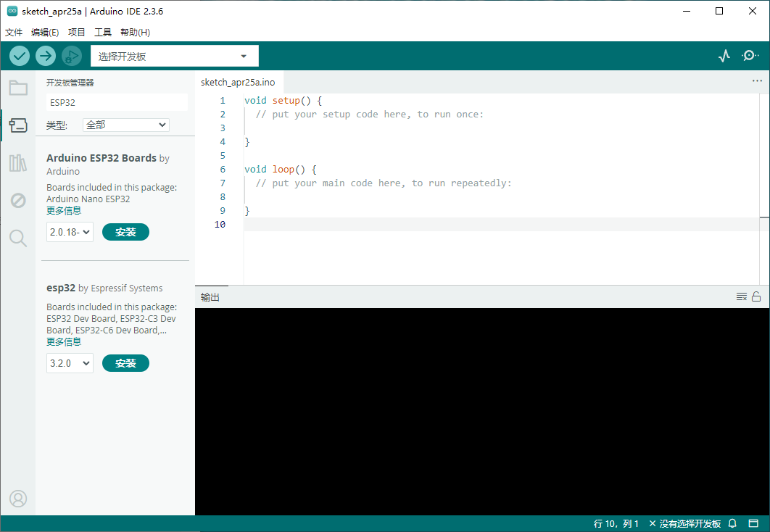Click the editor vertical scrollbar
This screenshot has width=770, height=532.
[x=764, y=189]
